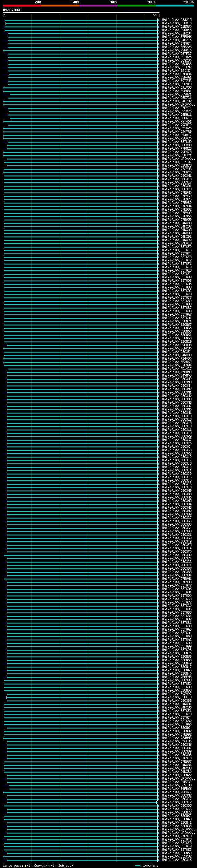
Task: Open hit UniRef100_A8J2I5
Action: tap(177, 20)
